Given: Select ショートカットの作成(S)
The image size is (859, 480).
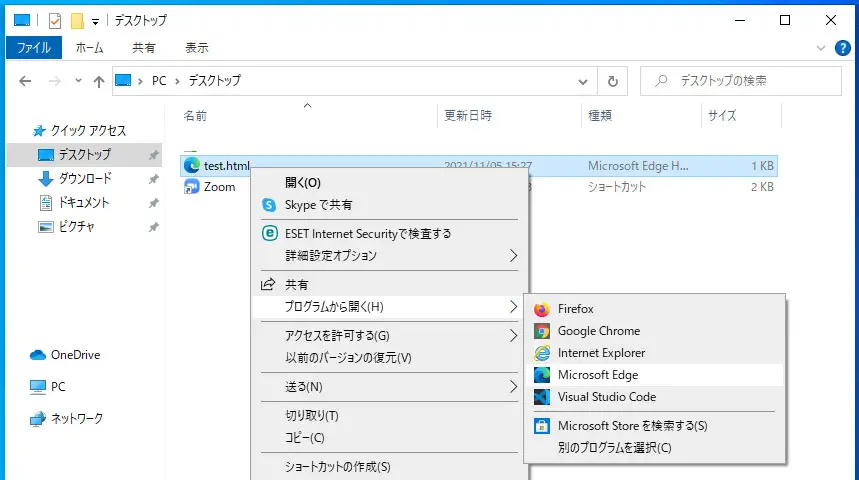Looking at the screenshot, I should pyautogui.click(x=389, y=467).
